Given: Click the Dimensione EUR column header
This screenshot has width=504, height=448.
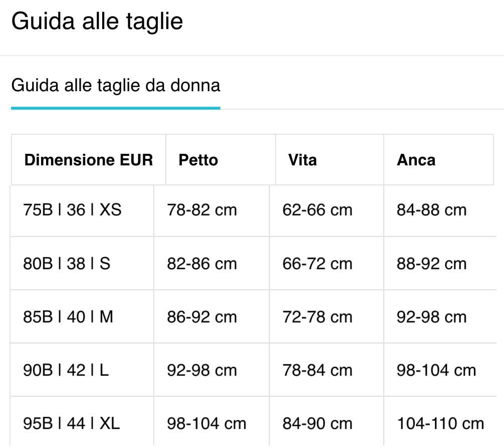Looking at the screenshot, I should 89,160.
